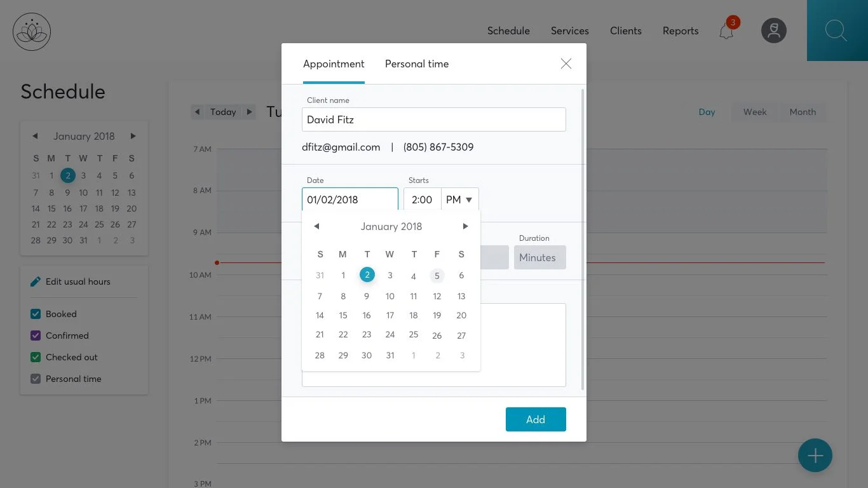The width and height of the screenshot is (868, 488).
Task: Click the Duration Minutes field
Action: [540, 257]
